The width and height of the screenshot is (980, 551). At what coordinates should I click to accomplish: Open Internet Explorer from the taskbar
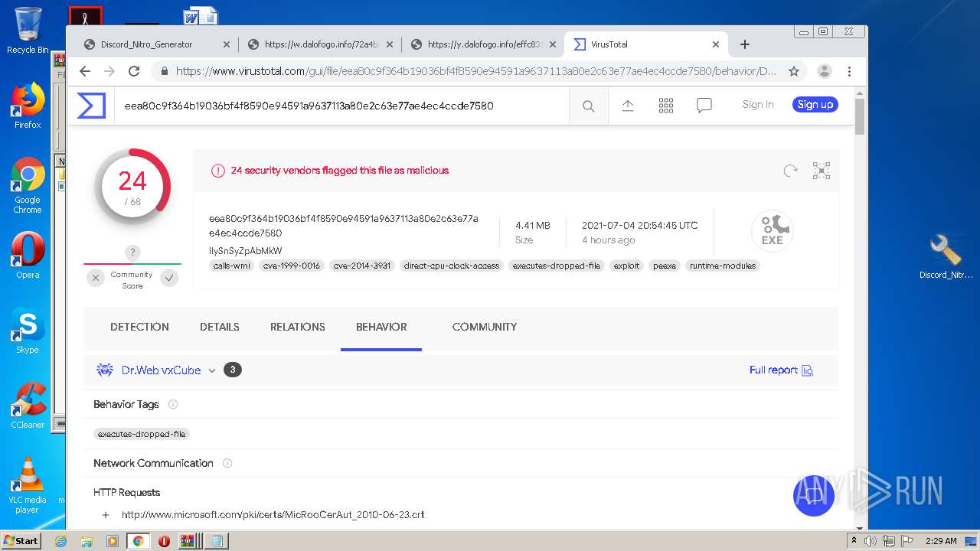tap(60, 541)
